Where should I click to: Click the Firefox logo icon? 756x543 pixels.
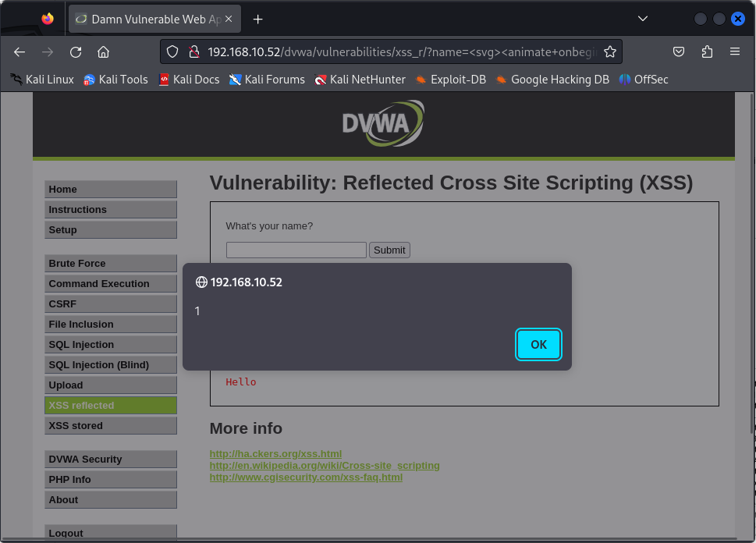(x=48, y=19)
